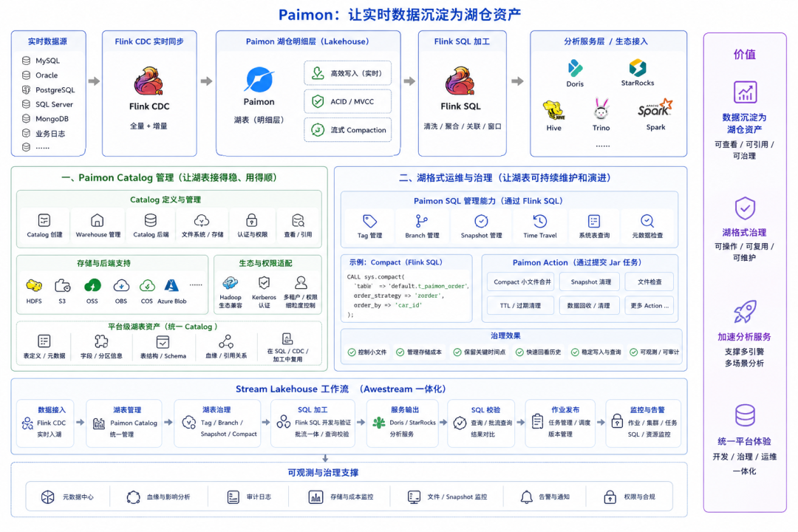
Task: Click the 高效写入（实时）box
Action: (347, 73)
